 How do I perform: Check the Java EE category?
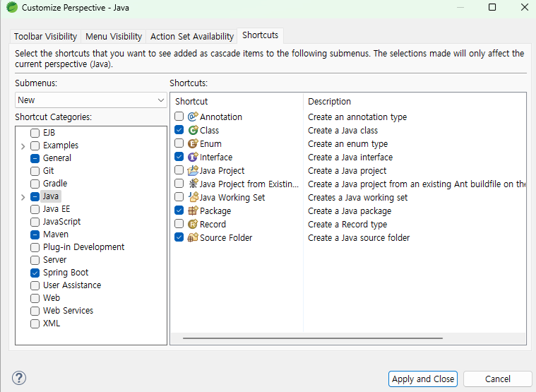tap(35, 209)
